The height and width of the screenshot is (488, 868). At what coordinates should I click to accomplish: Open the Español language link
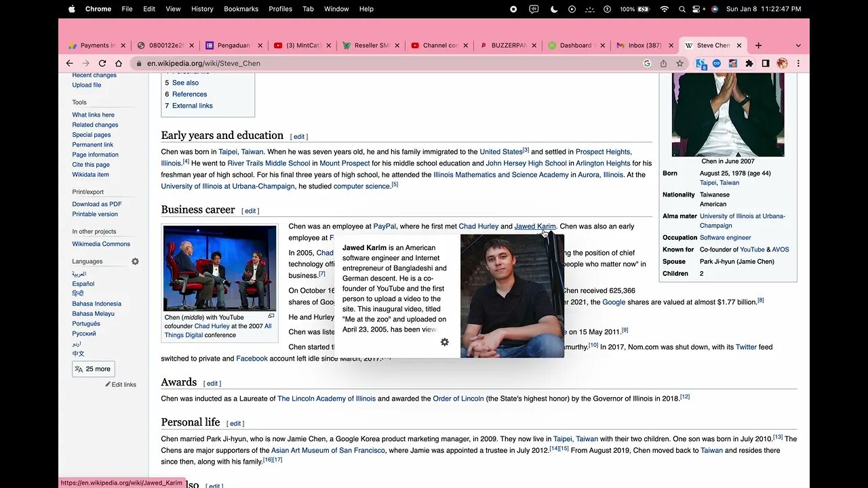point(83,284)
